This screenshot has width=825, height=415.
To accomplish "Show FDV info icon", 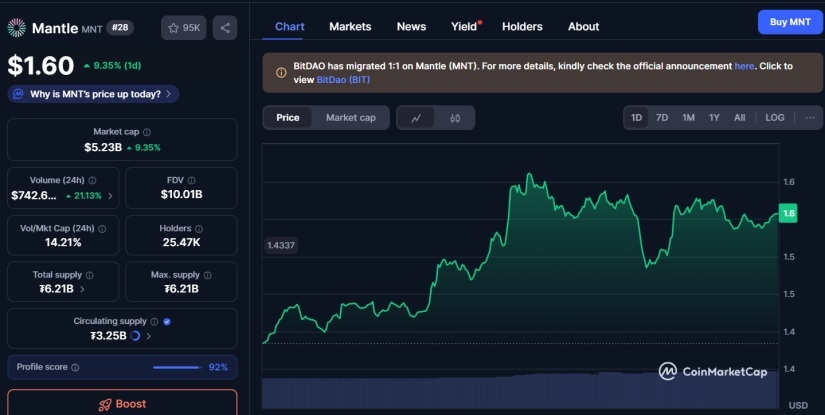I will 192,180.
